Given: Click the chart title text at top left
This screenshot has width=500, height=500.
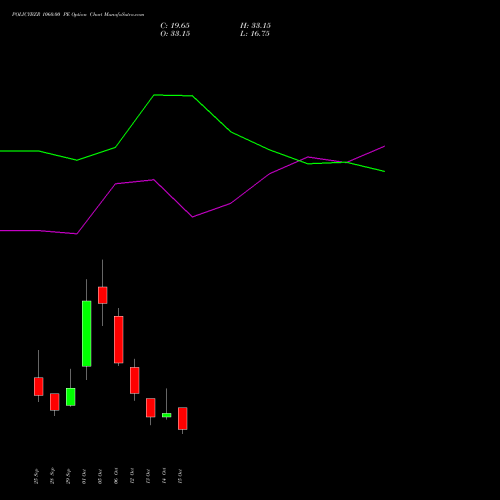Looking at the screenshot, I should point(78,15).
